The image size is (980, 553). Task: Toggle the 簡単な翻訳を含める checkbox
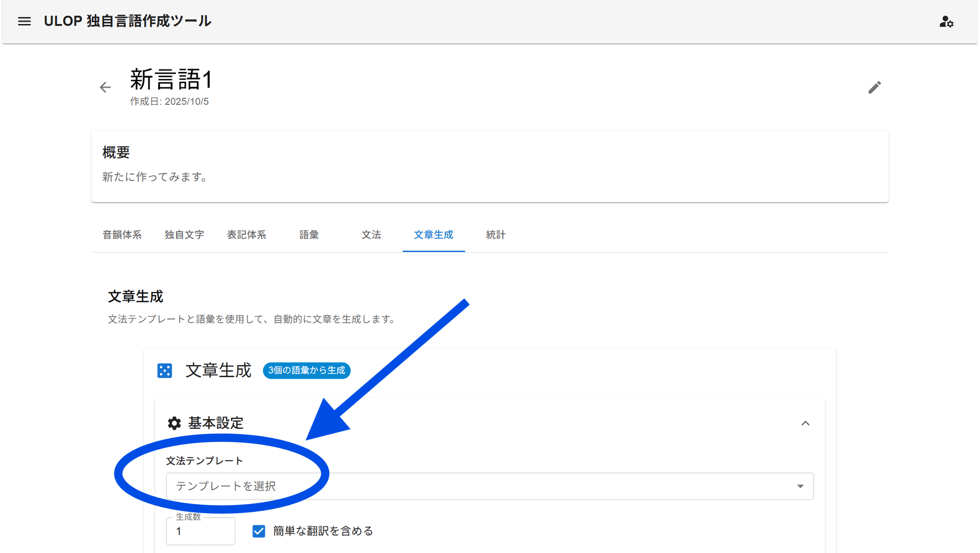click(259, 531)
